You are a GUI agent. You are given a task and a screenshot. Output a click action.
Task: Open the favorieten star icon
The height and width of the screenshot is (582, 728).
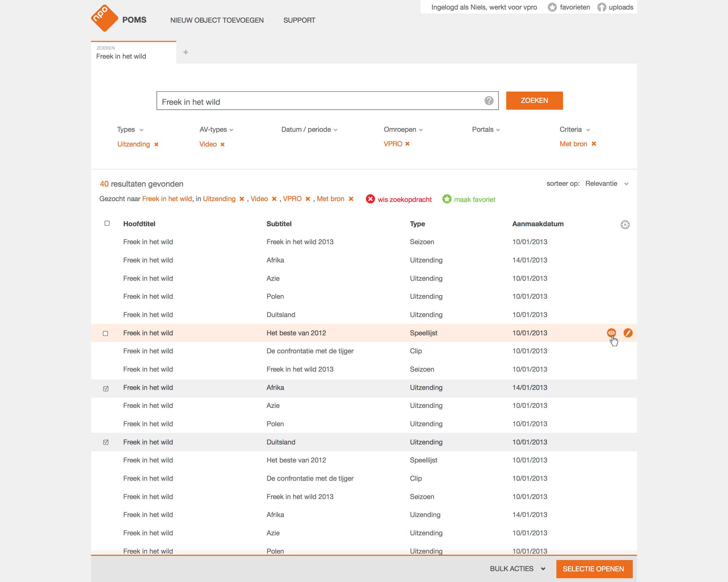click(552, 7)
